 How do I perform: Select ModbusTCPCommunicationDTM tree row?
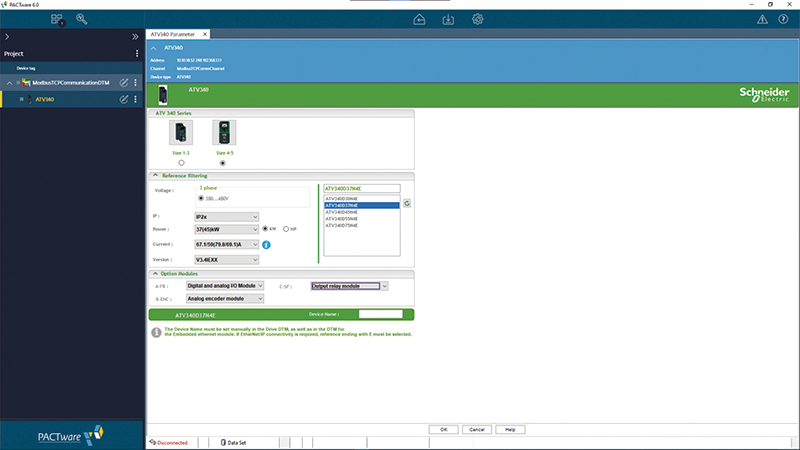point(72,83)
